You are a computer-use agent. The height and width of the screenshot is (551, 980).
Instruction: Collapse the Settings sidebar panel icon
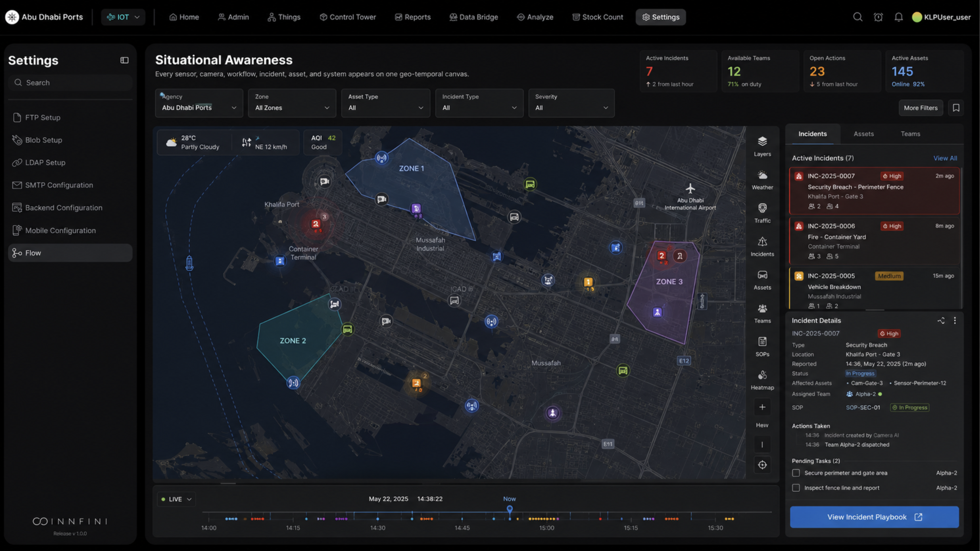pos(124,60)
